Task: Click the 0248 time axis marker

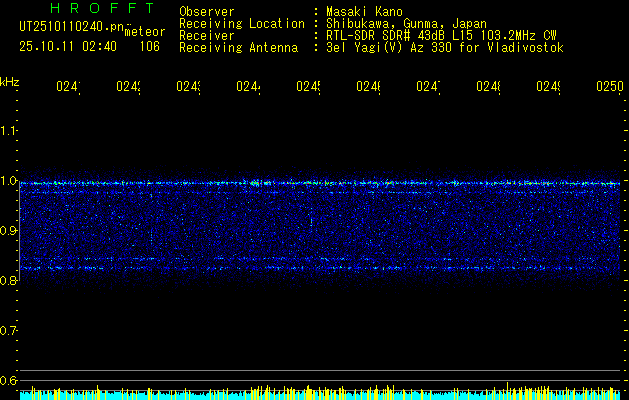Action: 488,87
